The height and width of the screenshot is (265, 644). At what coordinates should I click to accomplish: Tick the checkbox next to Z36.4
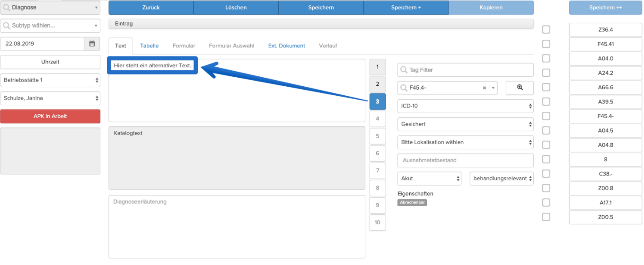546,29
